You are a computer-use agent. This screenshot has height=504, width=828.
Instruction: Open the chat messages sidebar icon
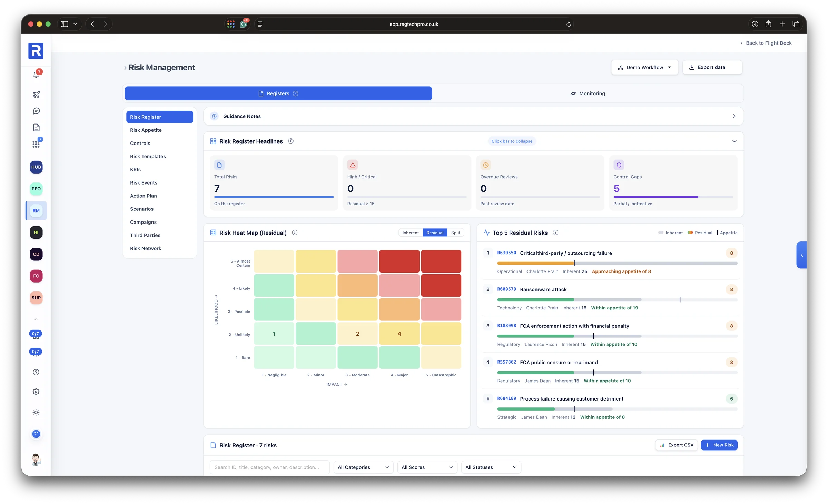click(36, 111)
